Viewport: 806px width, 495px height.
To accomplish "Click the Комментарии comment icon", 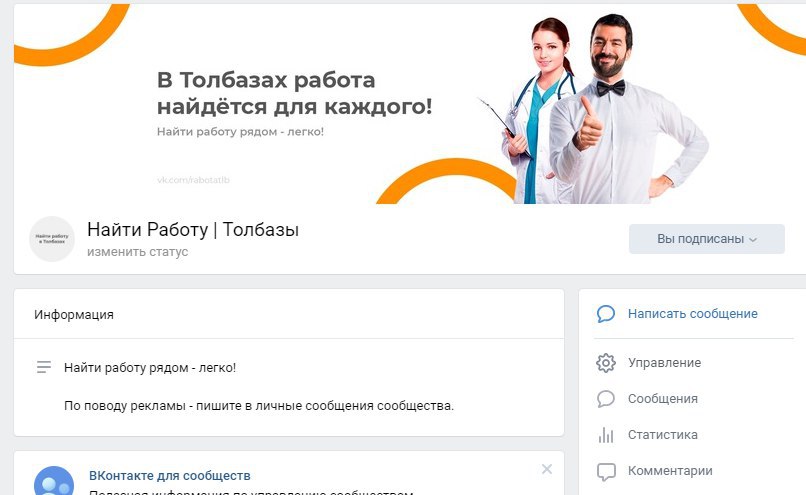I will [x=606, y=471].
